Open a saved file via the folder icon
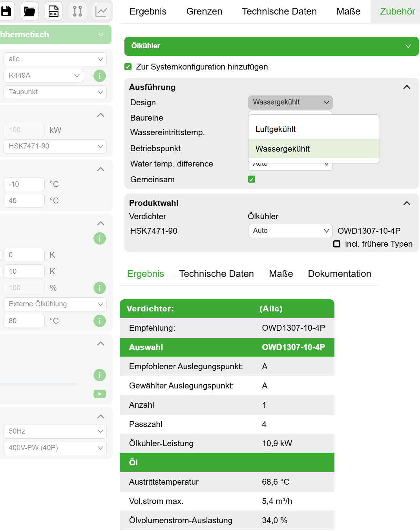Image resolution: width=420 pixels, height=531 pixels. (x=29, y=11)
